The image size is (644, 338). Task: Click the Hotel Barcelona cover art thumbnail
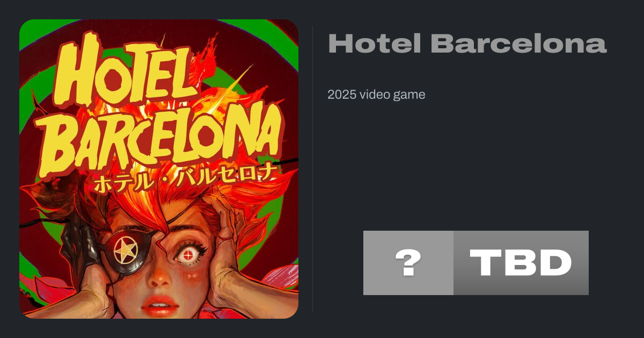click(159, 169)
